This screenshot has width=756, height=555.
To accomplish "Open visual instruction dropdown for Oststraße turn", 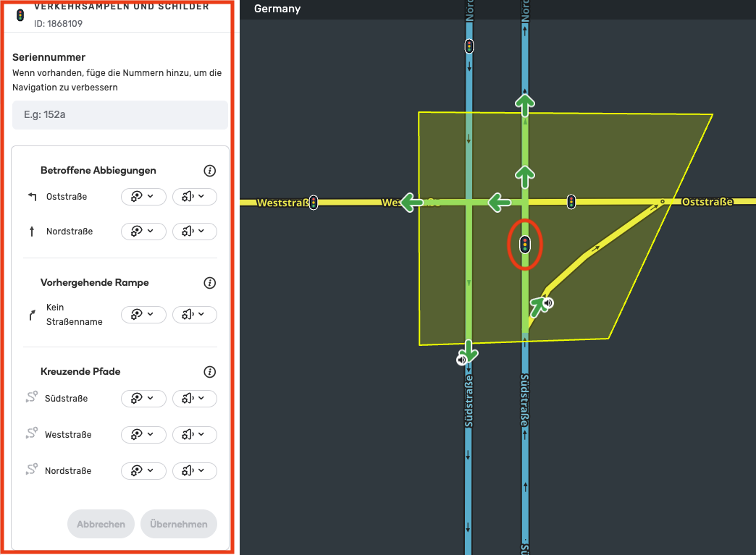I will coord(143,197).
